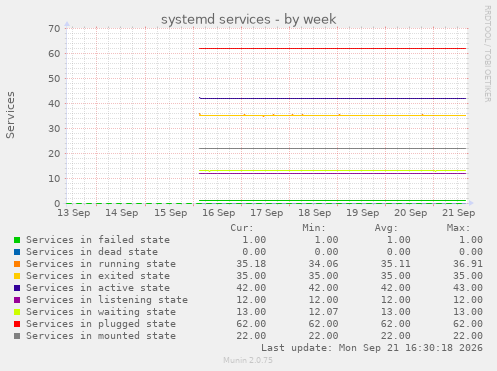Click waiting state minimum value 12.07
The image size is (497, 371).
coord(323,312)
